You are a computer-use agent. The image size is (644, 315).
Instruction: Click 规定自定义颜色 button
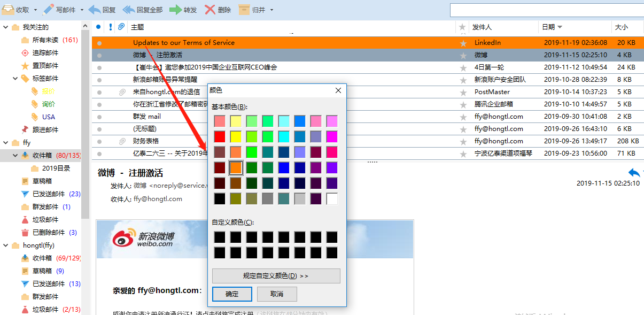276,276
